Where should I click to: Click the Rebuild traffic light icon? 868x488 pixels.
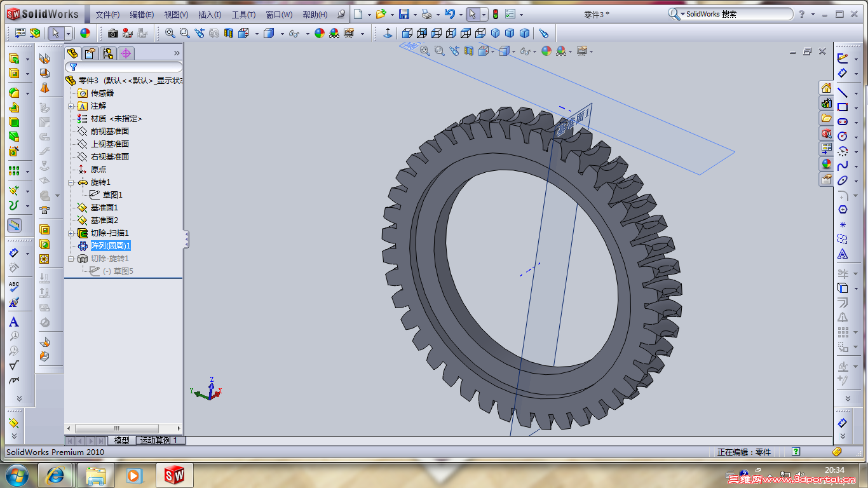click(x=496, y=14)
